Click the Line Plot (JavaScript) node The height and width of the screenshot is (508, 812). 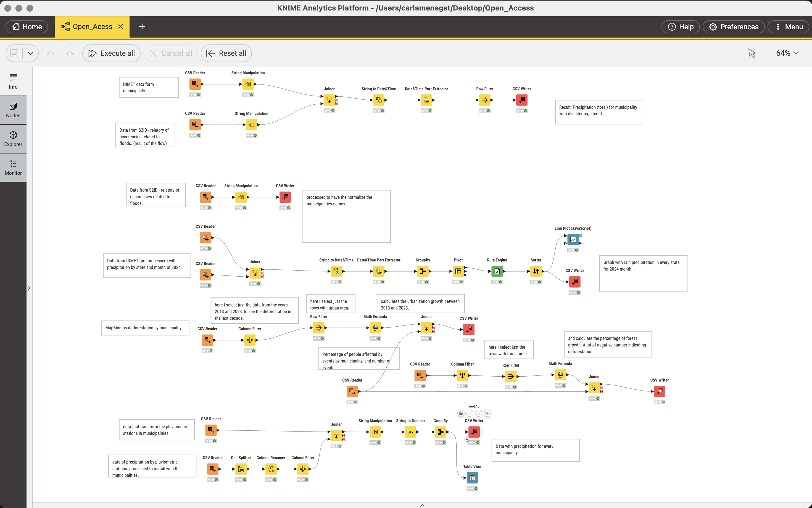click(573, 240)
